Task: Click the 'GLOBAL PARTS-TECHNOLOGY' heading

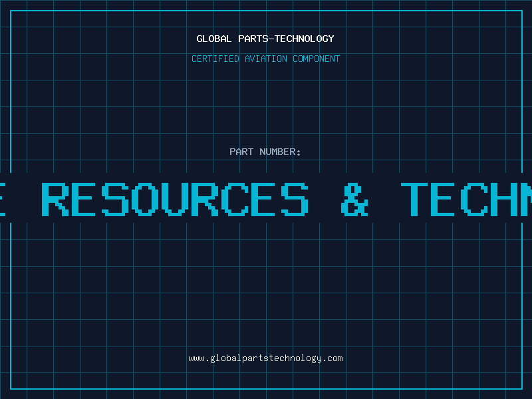Action: [265, 39]
